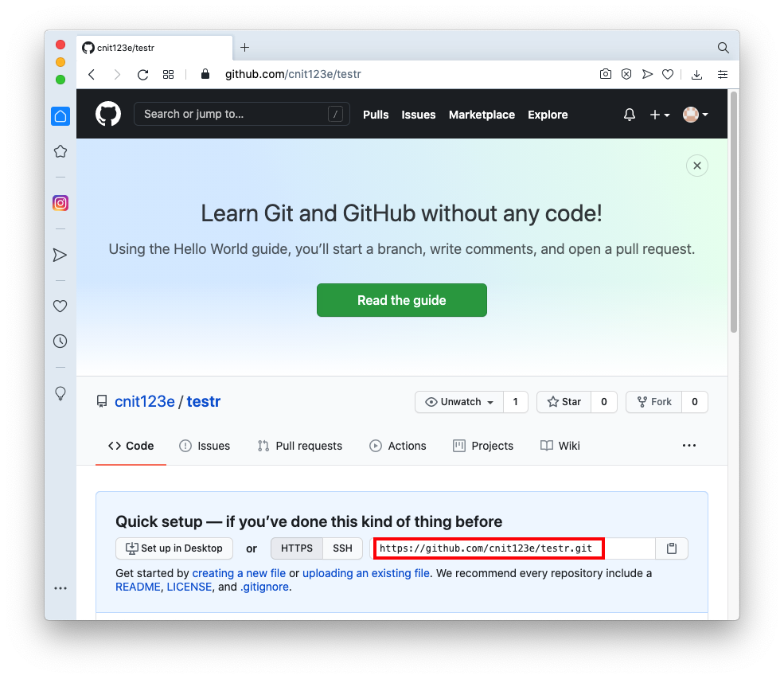
Task: Open sidebar three-dots setup menu
Action: (x=60, y=588)
